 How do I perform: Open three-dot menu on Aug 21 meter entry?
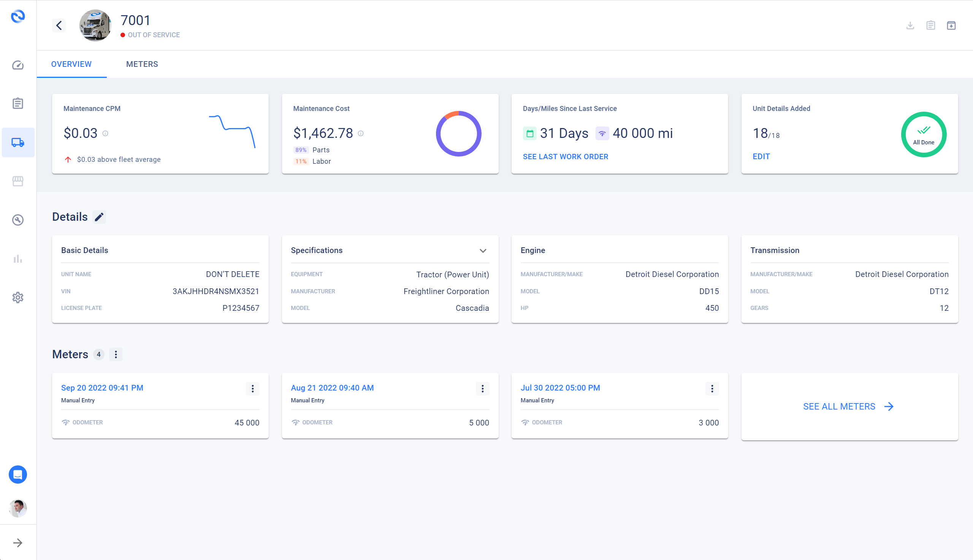(x=482, y=388)
